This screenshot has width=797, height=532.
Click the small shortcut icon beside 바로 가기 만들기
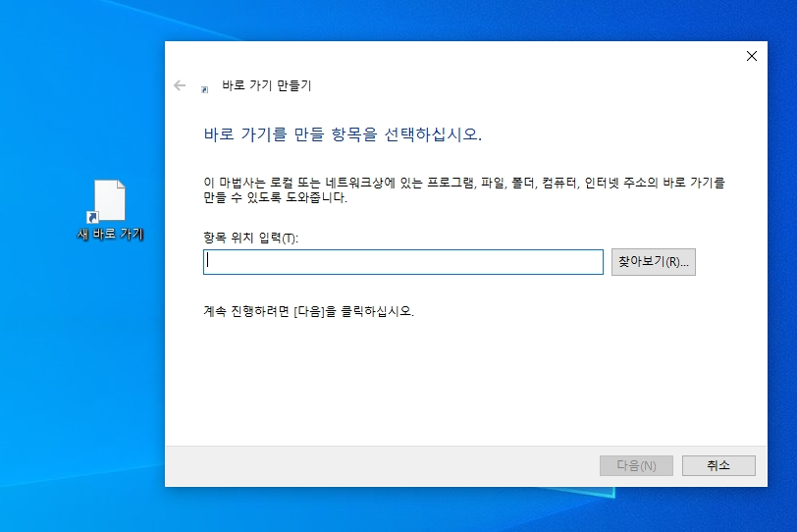[x=204, y=89]
